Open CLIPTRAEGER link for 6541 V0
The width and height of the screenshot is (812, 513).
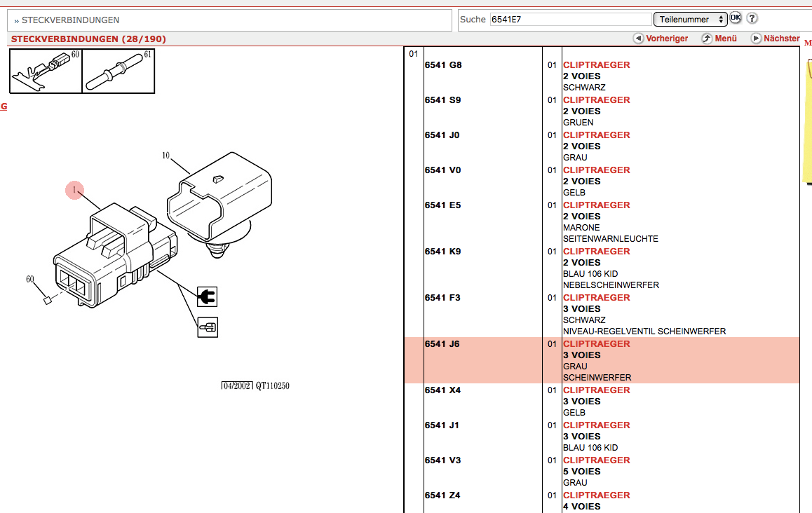pos(597,170)
